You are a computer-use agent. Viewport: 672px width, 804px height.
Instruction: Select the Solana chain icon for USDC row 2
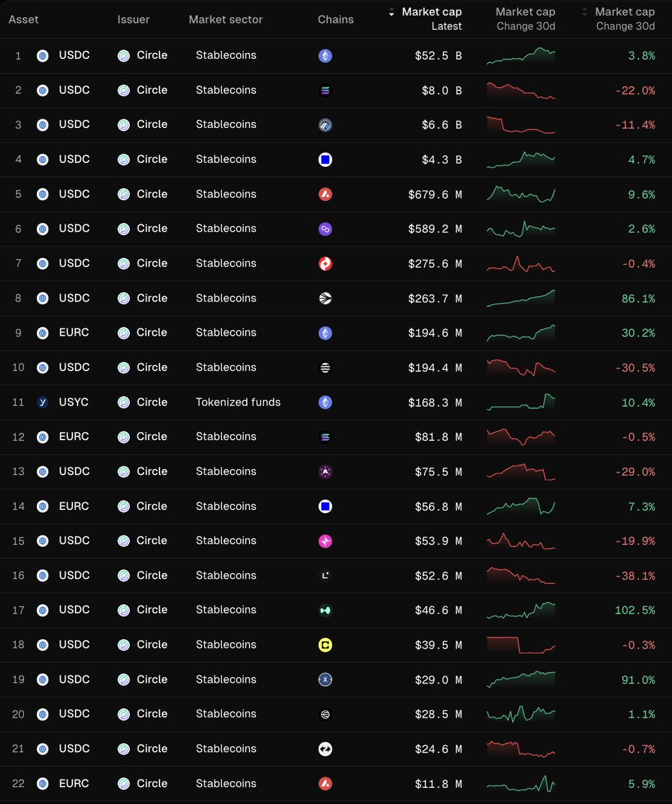(x=325, y=90)
